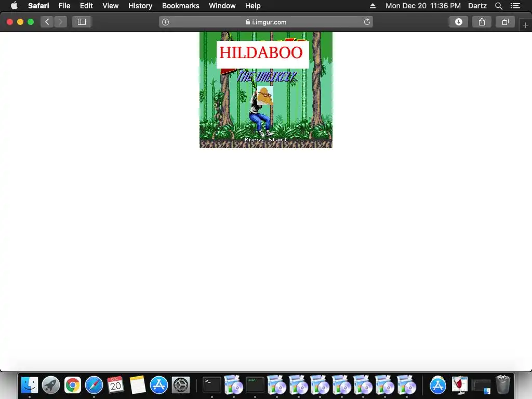Open the Edit menu
This screenshot has height=399, width=532.
click(86, 6)
